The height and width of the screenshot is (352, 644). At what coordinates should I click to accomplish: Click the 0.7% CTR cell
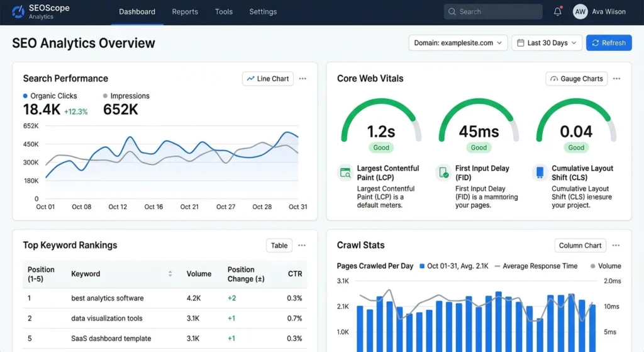[294, 318]
